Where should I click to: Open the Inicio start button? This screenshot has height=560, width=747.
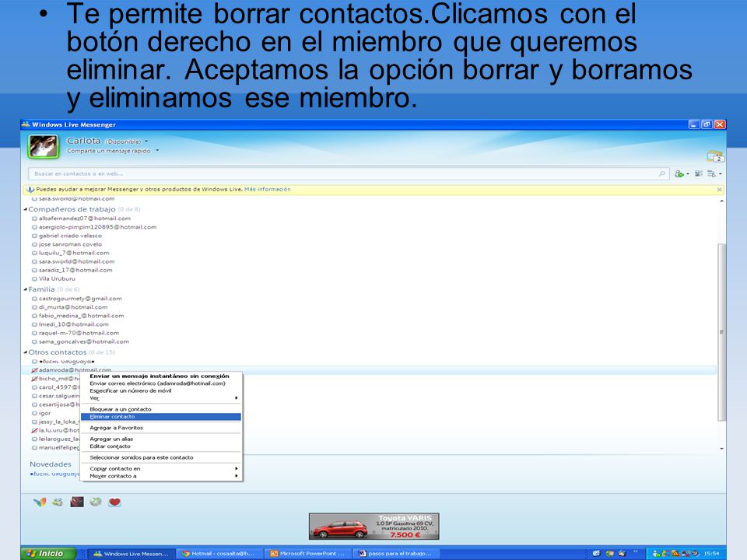tap(48, 553)
